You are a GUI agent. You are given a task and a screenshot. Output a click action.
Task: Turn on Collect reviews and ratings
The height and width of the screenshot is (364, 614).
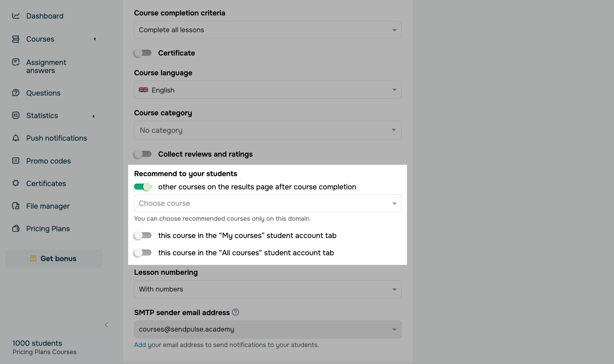tap(143, 154)
